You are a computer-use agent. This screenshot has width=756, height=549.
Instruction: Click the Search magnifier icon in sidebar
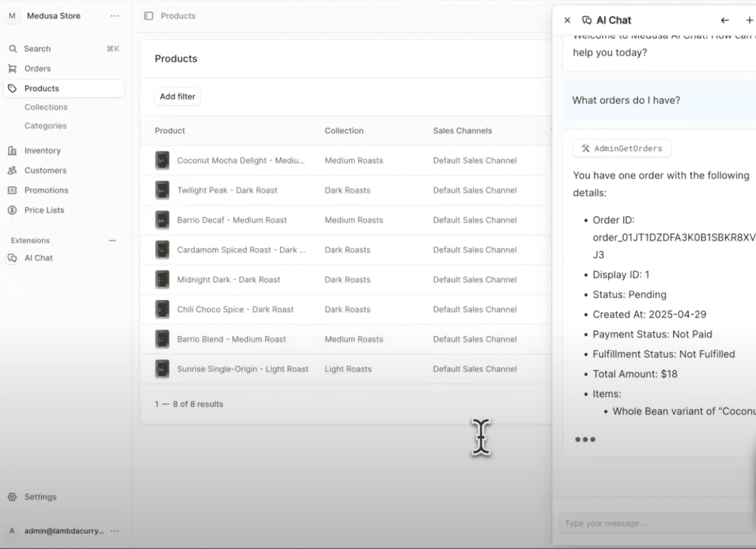coord(13,49)
